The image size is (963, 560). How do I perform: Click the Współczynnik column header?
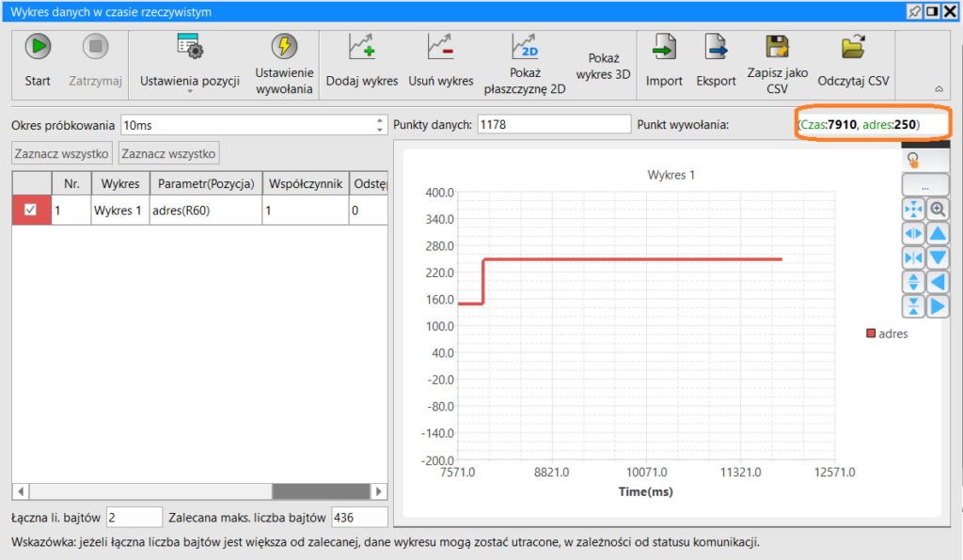(x=306, y=183)
